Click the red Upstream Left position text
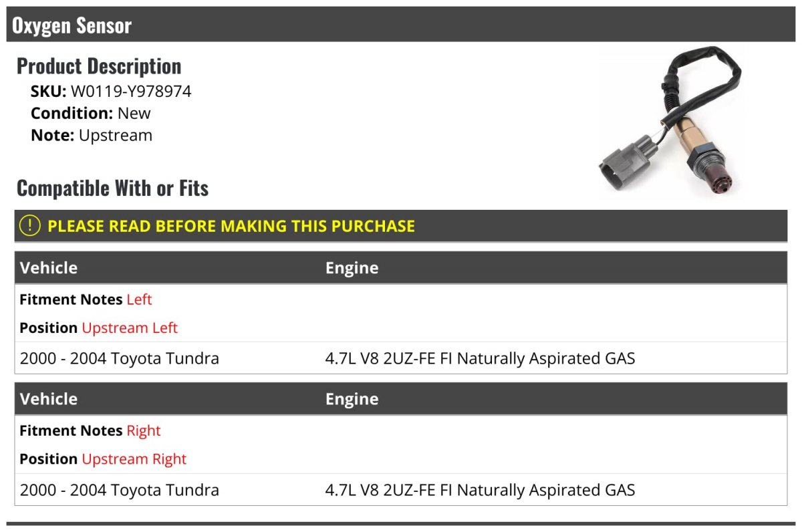 130,328
